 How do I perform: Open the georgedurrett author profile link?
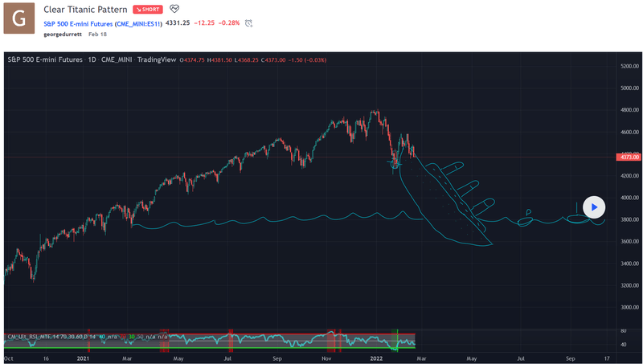(63, 35)
